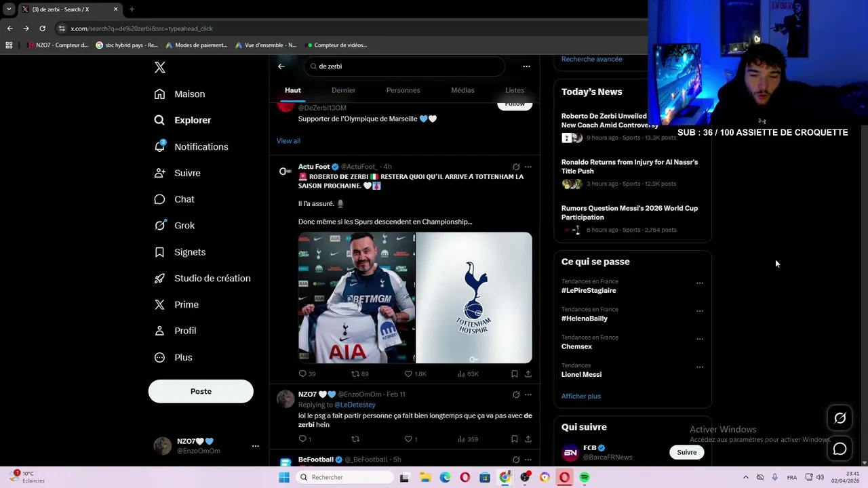Click the taskbar Rechercher search box
The width and height of the screenshot is (868, 488).
click(x=344, y=477)
